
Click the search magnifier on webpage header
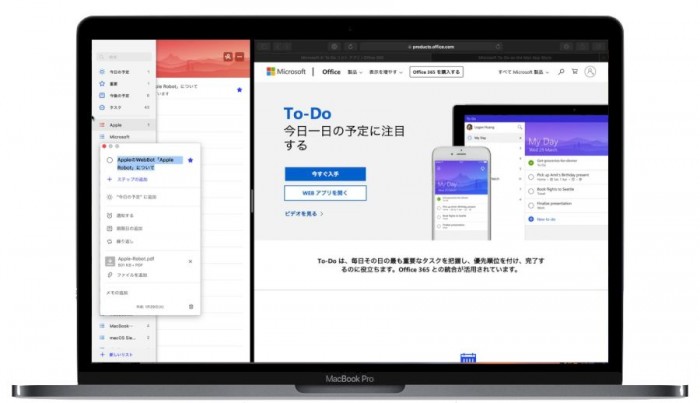coord(561,71)
